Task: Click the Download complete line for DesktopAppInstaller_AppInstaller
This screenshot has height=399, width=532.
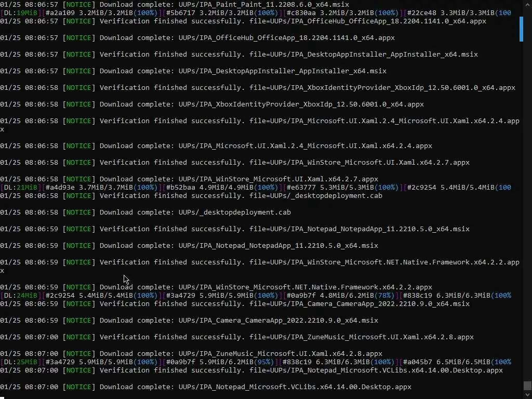Action: [193, 71]
